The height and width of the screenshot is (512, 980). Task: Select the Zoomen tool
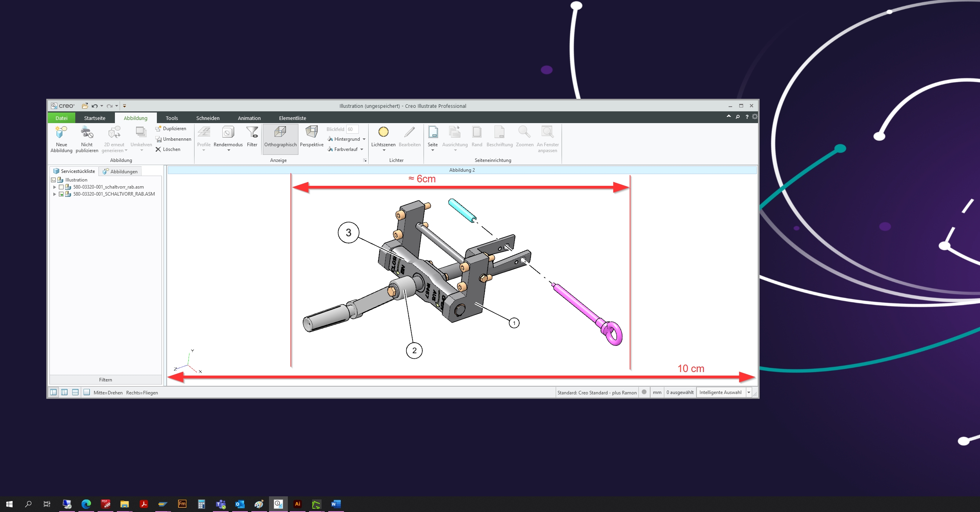click(x=525, y=137)
